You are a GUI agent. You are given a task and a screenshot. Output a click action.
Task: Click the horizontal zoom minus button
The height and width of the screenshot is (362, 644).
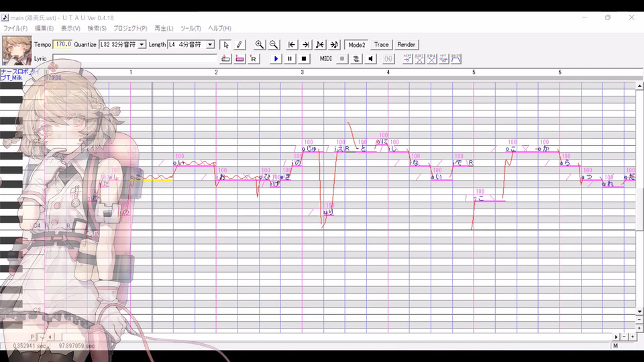625,337
